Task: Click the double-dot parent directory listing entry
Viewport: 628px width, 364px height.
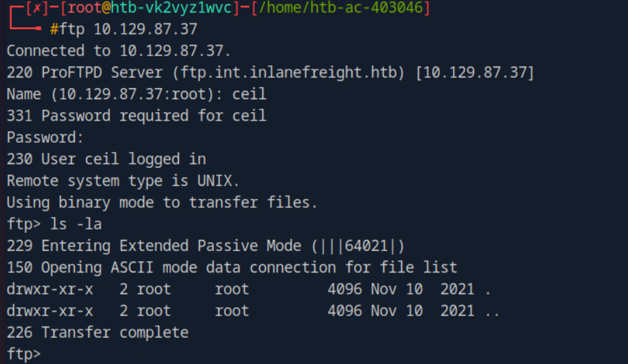Action: [492, 311]
